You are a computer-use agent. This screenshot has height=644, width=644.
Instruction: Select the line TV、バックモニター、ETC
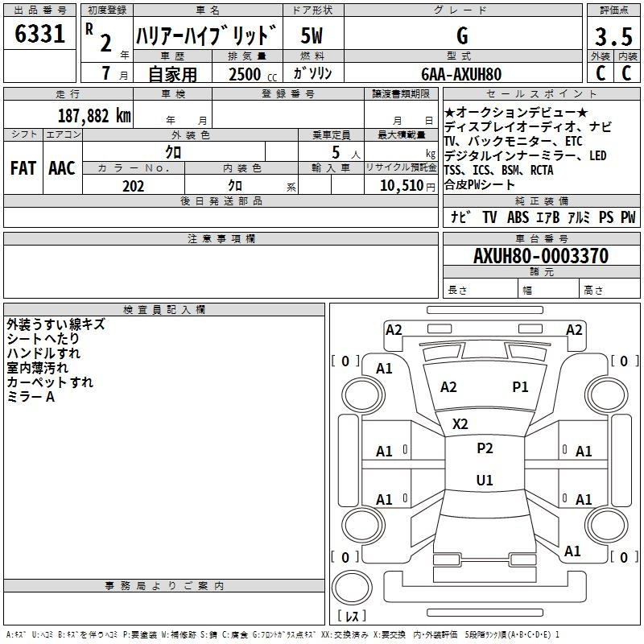513,142
